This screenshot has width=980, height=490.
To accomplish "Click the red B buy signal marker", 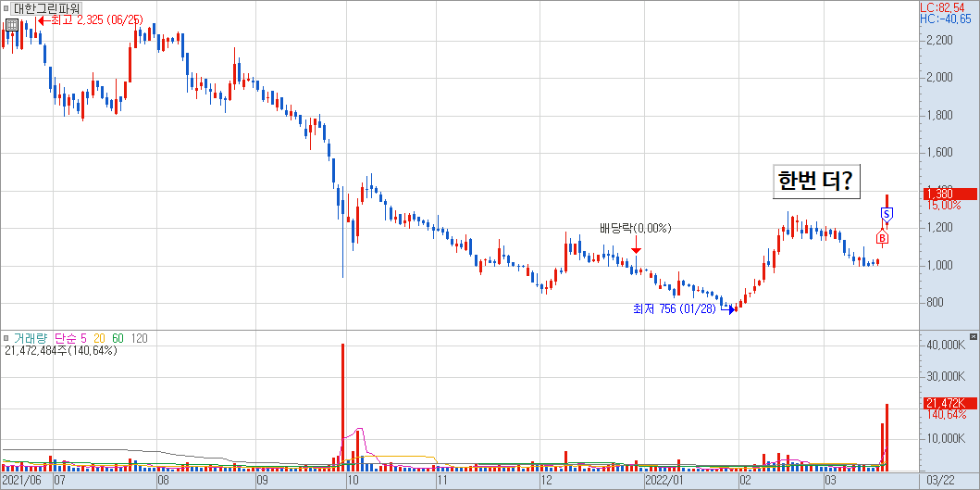I will pyautogui.click(x=882, y=238).
